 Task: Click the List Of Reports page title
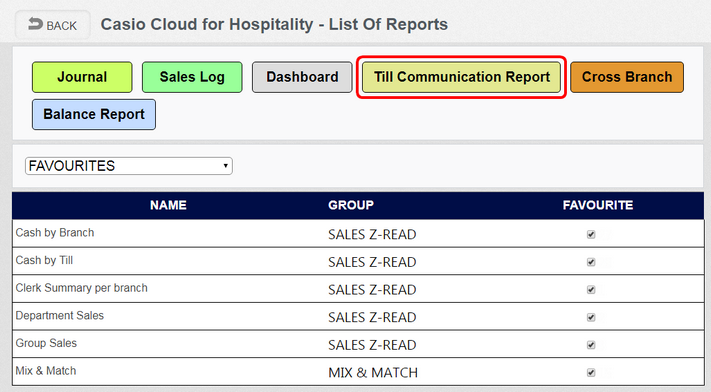point(274,24)
